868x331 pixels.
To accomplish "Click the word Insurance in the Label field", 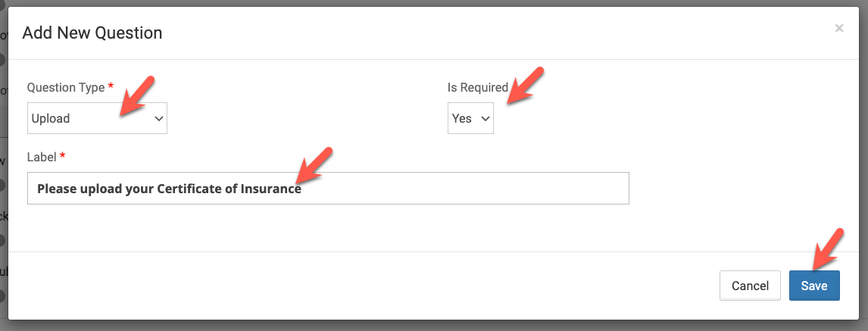I will [x=270, y=189].
